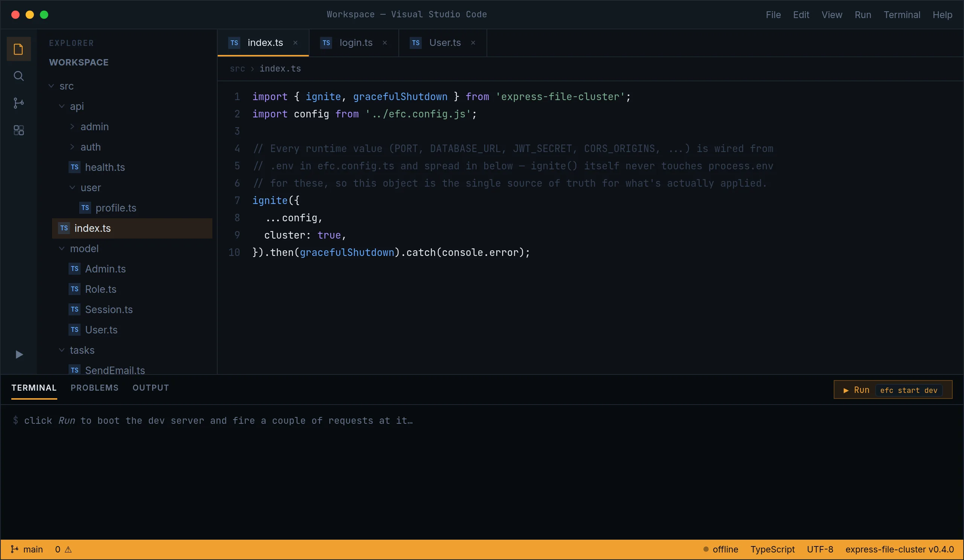964x560 pixels.
Task: Click the TS file icon beside profile.ts
Action: pyautogui.click(x=85, y=208)
